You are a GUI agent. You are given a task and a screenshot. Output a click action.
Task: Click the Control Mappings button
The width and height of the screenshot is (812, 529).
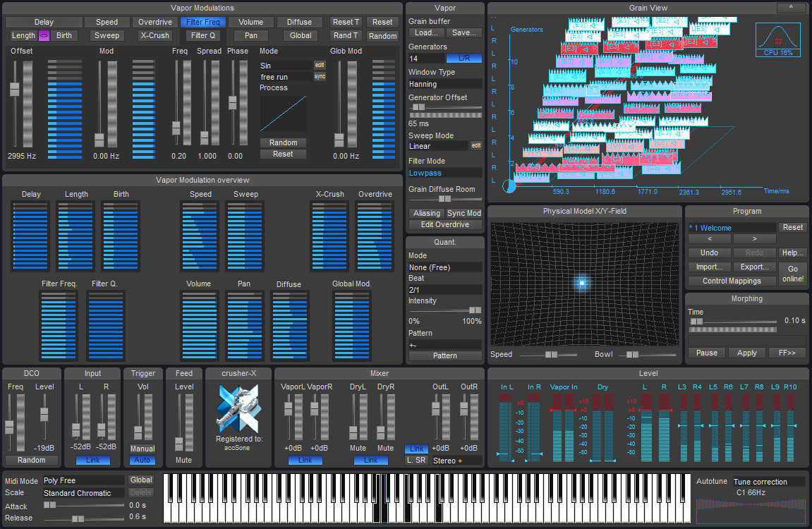tap(732, 281)
